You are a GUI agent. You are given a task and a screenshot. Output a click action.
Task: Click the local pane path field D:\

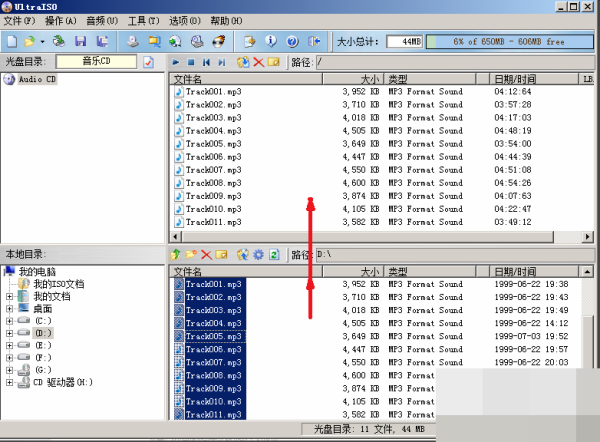click(x=455, y=254)
